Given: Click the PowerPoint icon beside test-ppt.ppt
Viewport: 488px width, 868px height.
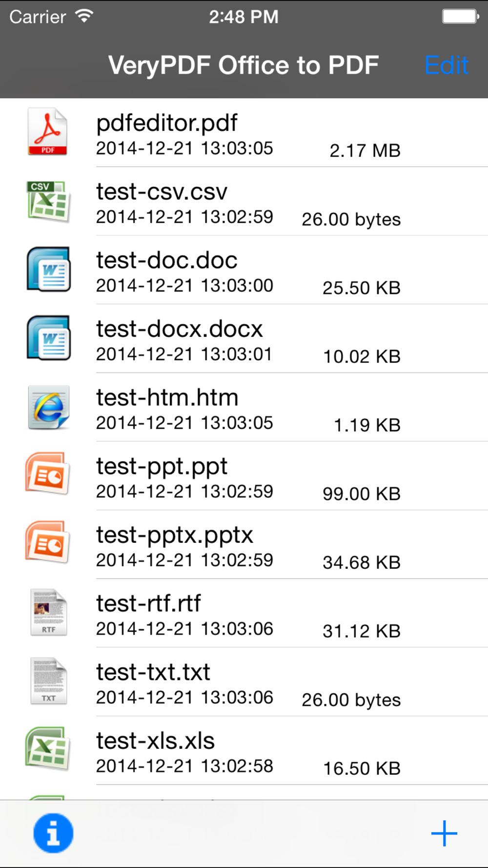Looking at the screenshot, I should coord(47,474).
